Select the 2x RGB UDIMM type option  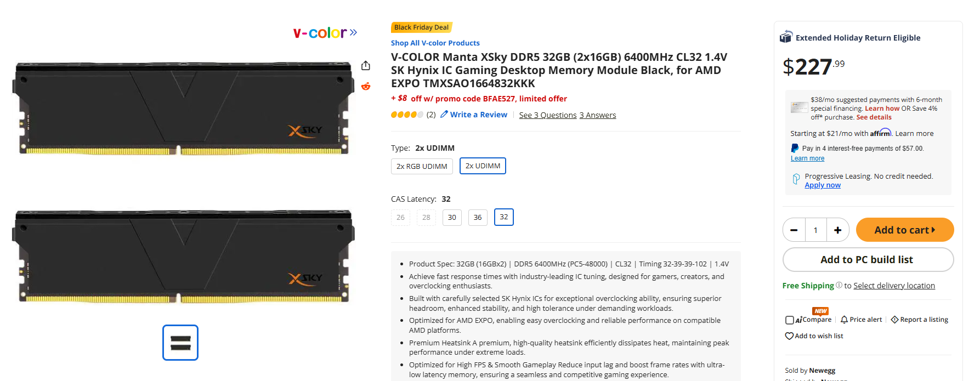(422, 166)
